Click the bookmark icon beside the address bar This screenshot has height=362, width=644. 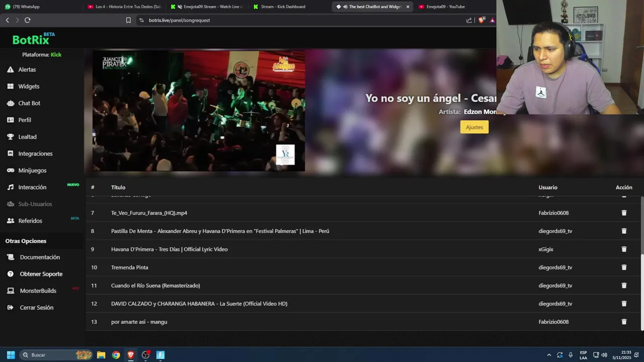click(128, 20)
